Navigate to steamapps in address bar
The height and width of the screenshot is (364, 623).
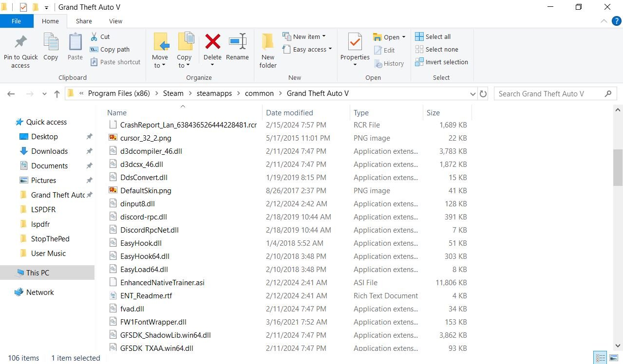point(214,93)
